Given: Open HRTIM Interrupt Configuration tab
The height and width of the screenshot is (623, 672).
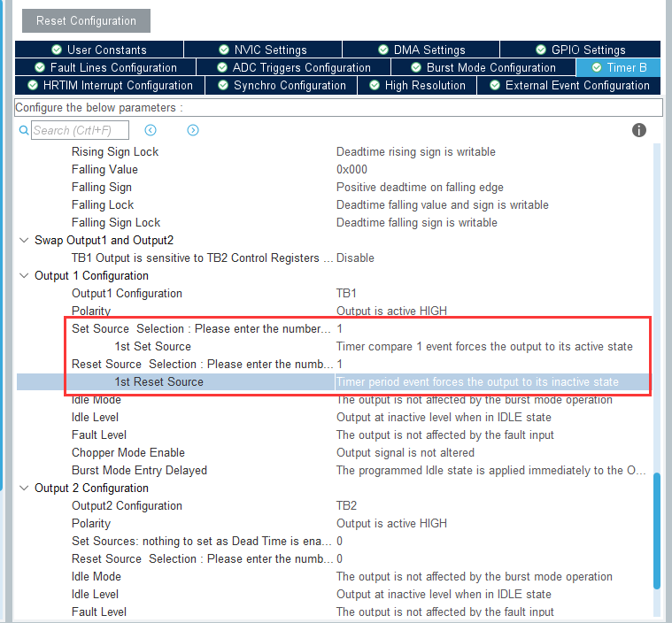Looking at the screenshot, I should (x=110, y=85).
